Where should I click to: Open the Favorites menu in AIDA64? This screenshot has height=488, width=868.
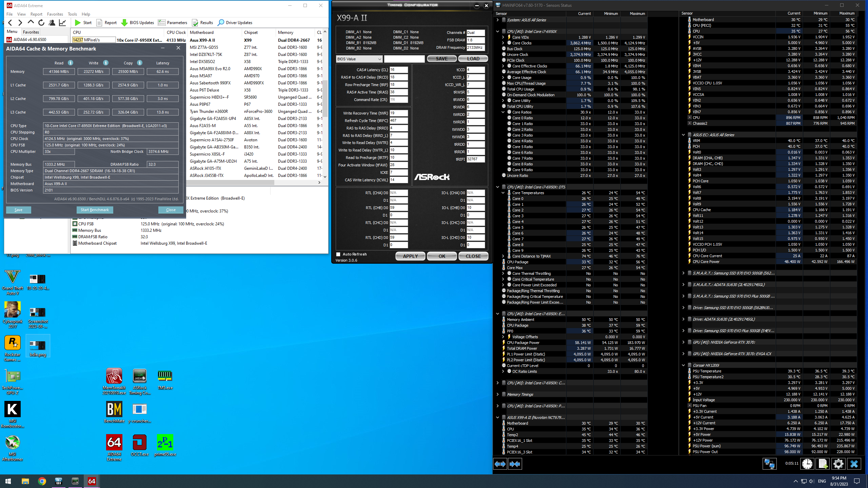click(x=55, y=14)
